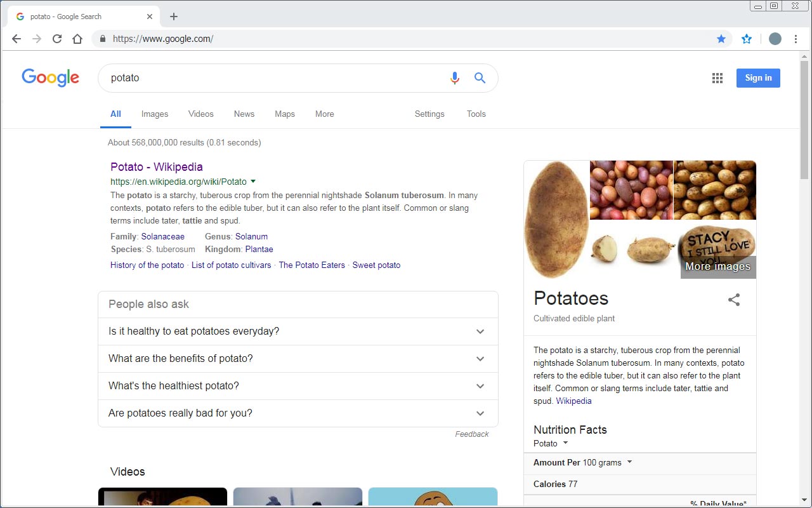This screenshot has width=812, height=508.
Task: Switch to the Videos tab
Action: pos(201,114)
